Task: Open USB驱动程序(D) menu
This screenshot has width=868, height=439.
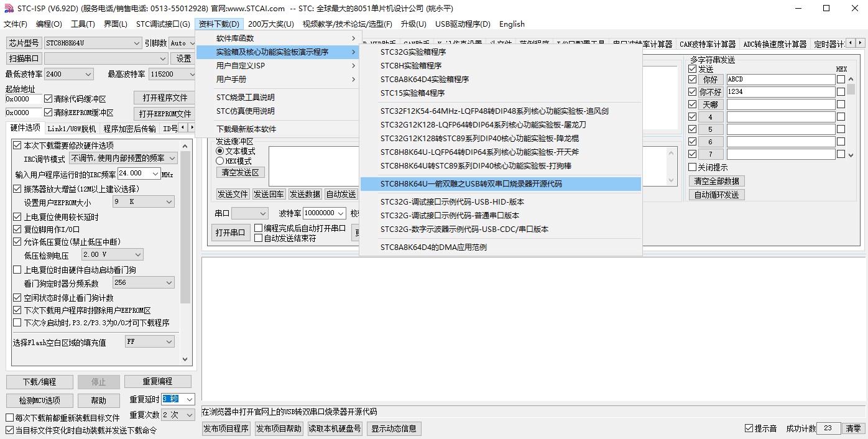Action: pyautogui.click(x=463, y=24)
